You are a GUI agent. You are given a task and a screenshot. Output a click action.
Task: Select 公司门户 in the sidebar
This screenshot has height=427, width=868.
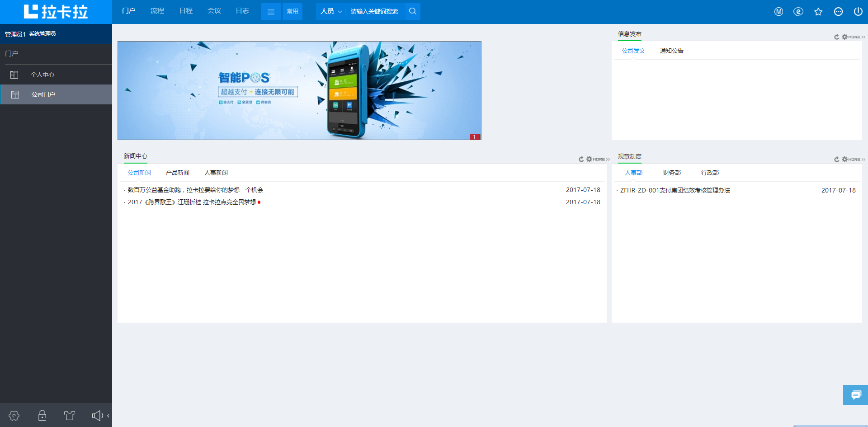point(56,94)
